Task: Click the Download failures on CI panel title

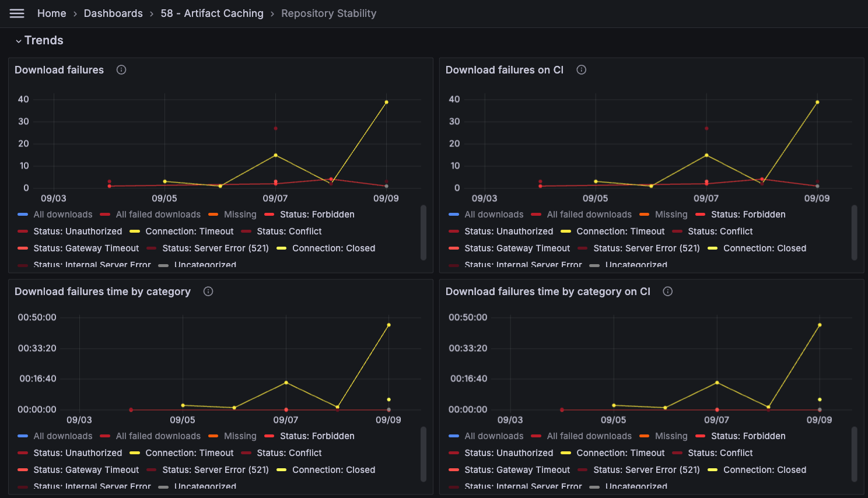Action: pyautogui.click(x=505, y=70)
